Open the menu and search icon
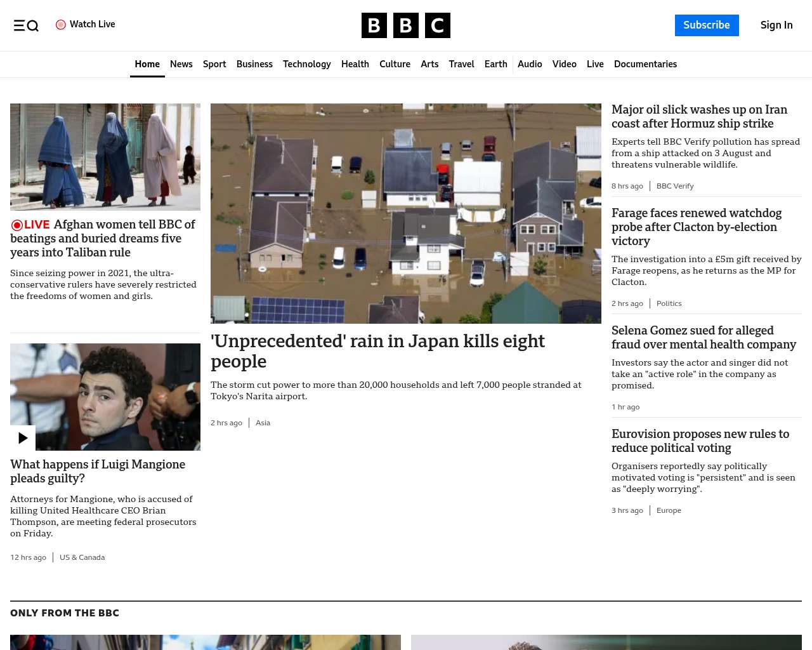Screen dimensions: 812x650 pyautogui.click(x=26, y=25)
